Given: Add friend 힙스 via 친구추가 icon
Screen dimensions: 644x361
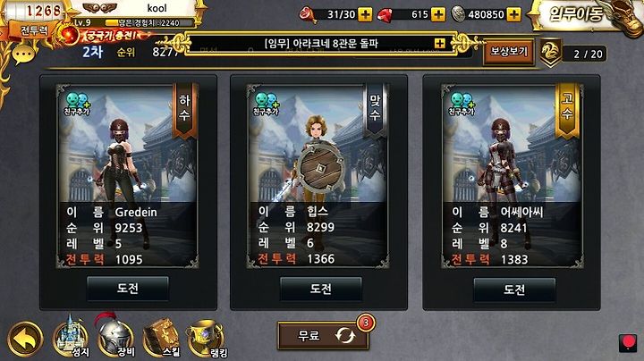Looking at the screenshot, I should [x=267, y=104].
